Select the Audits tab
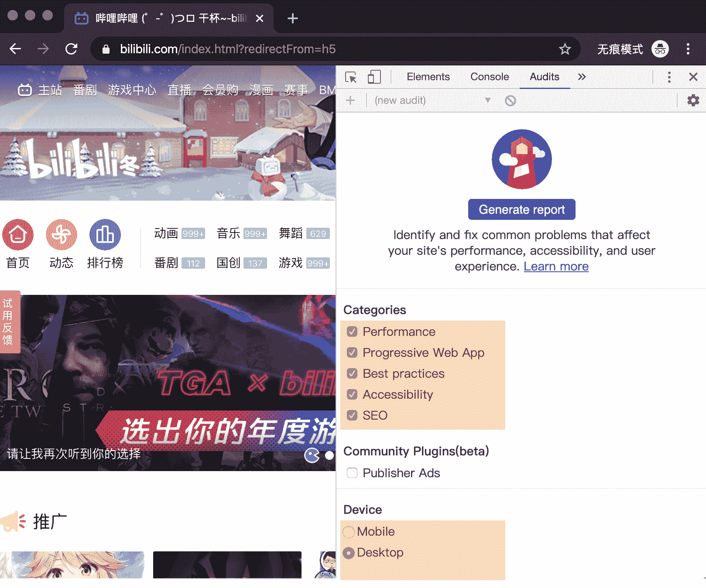 (545, 77)
